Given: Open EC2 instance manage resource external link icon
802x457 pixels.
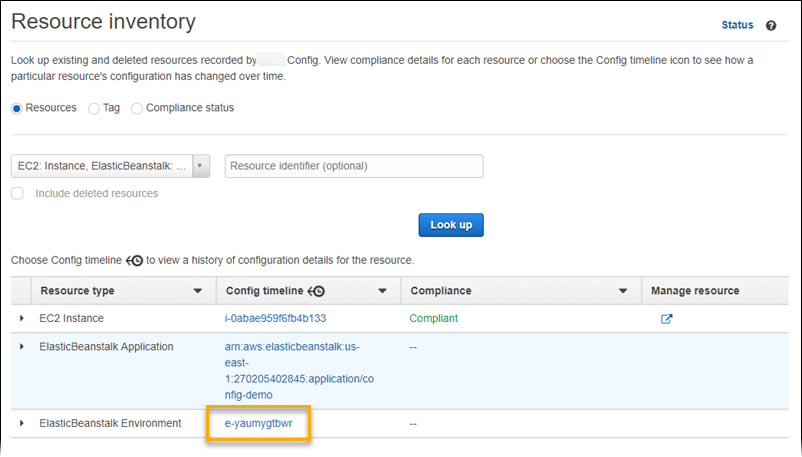Looking at the screenshot, I should coord(667,319).
